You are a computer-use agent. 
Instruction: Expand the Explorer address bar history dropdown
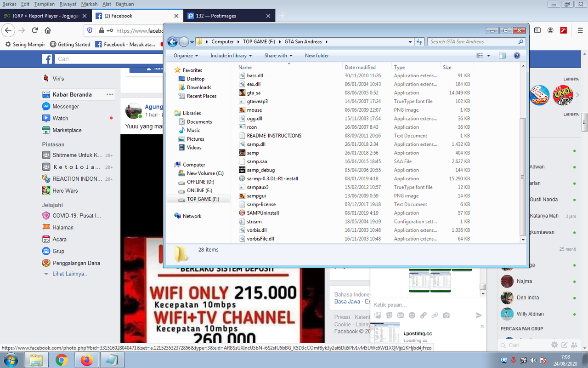(x=410, y=42)
